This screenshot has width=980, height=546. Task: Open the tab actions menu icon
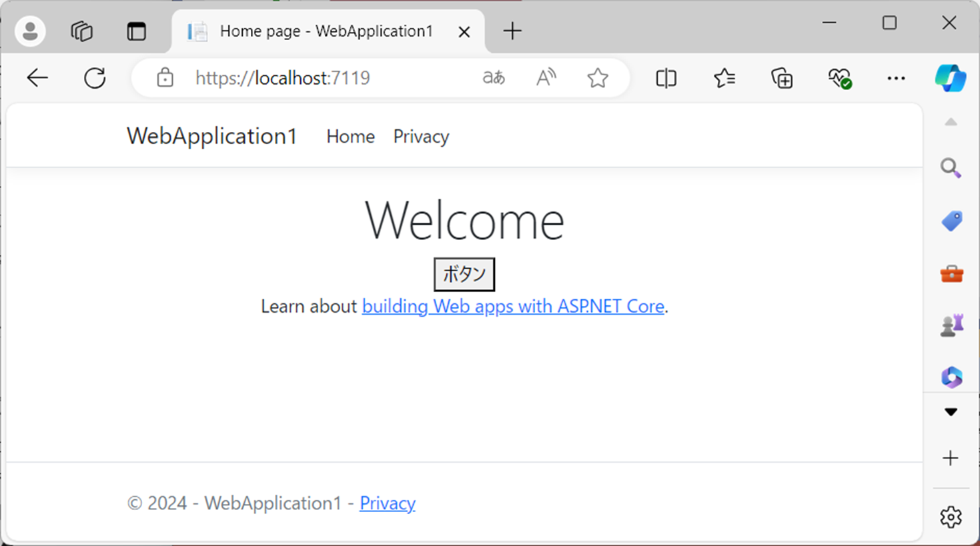[x=137, y=31]
